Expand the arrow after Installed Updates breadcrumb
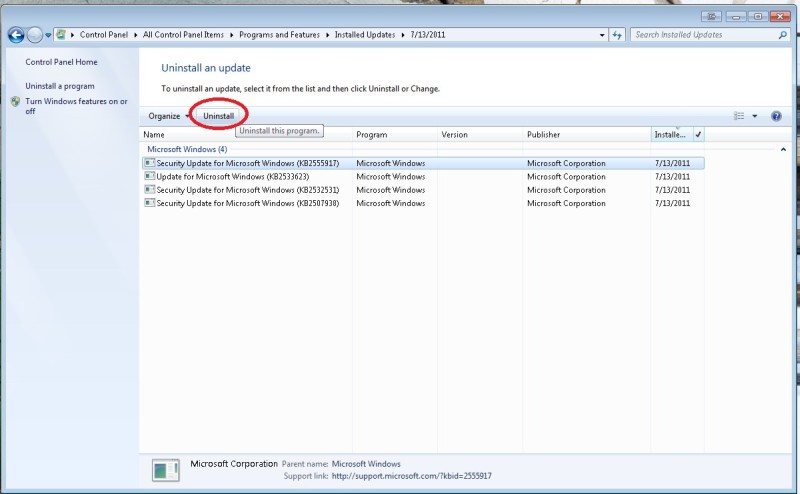 (403, 35)
